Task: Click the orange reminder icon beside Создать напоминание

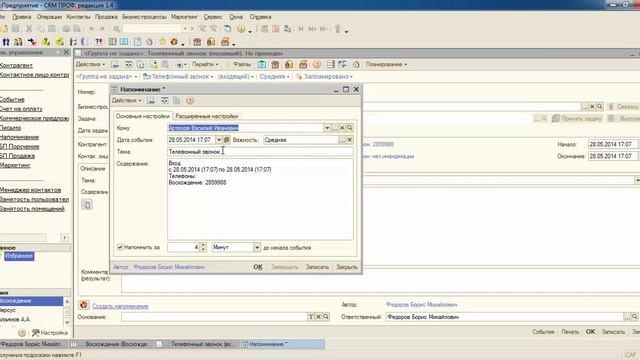Action: [84, 305]
